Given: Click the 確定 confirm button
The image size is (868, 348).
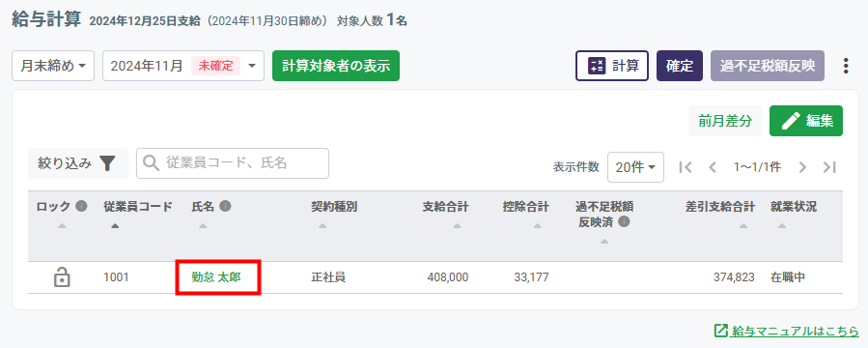Looking at the screenshot, I should (680, 66).
